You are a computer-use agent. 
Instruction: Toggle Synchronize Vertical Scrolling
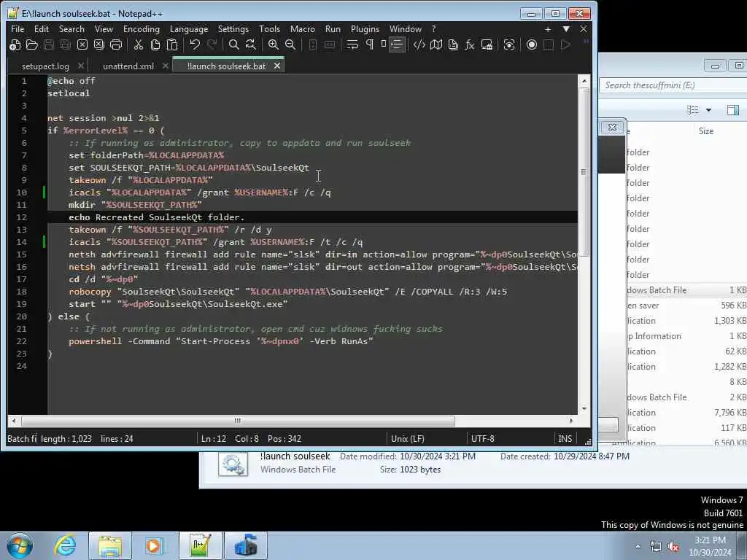point(312,44)
